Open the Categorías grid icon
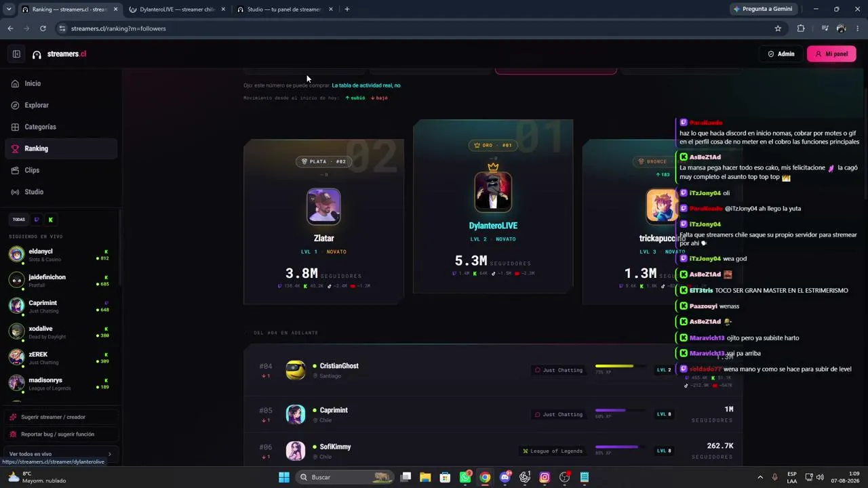Image resolution: width=868 pixels, height=488 pixels. point(15,127)
